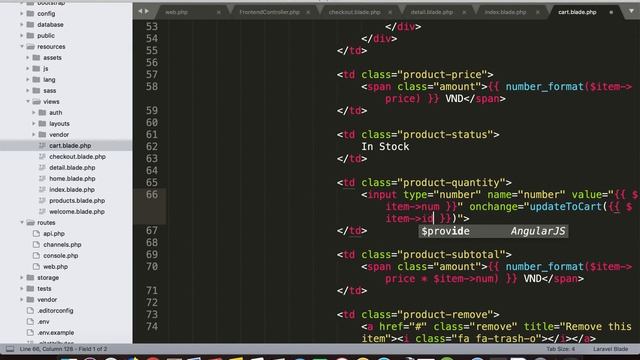Close the FrontendController.php tab
The width and height of the screenshot is (640, 360).
pyautogui.click(x=308, y=12)
